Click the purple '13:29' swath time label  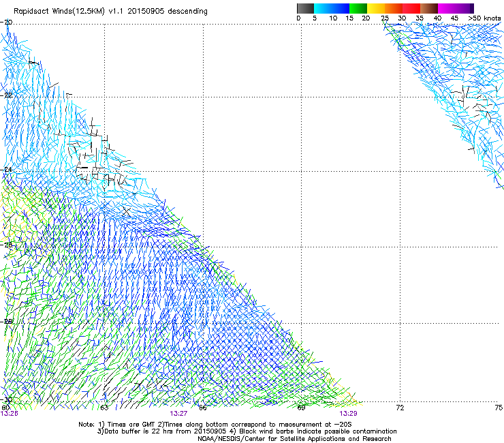348,414
